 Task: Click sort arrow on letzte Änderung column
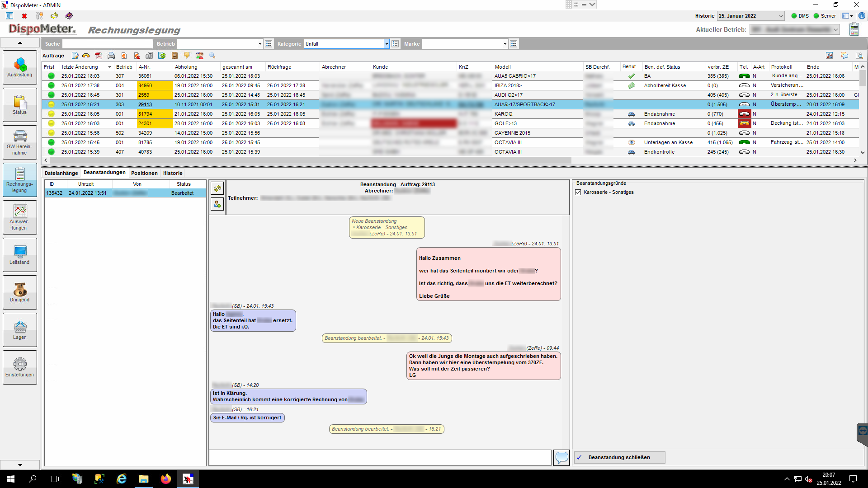pyautogui.click(x=109, y=67)
